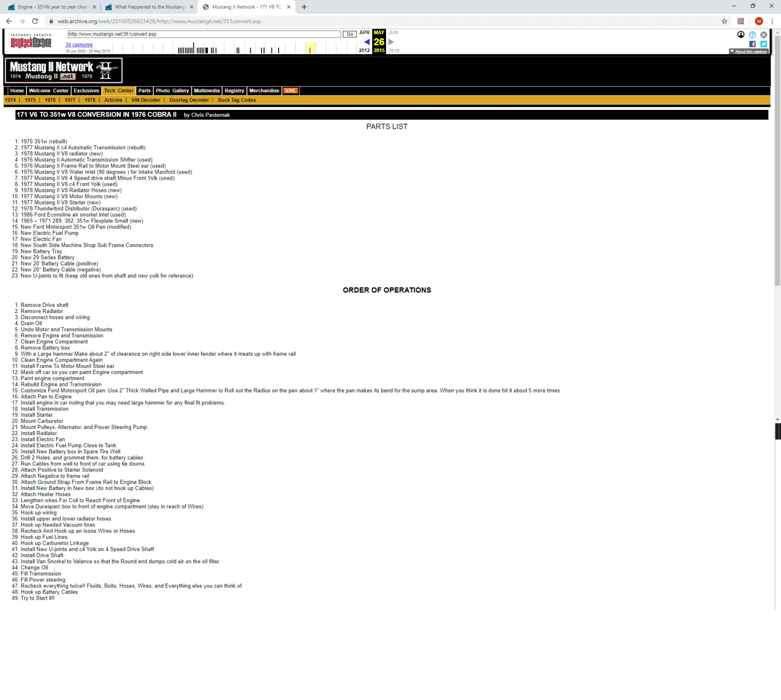Select the APR month in Wayback
This screenshot has width=781, height=700.
(x=365, y=33)
